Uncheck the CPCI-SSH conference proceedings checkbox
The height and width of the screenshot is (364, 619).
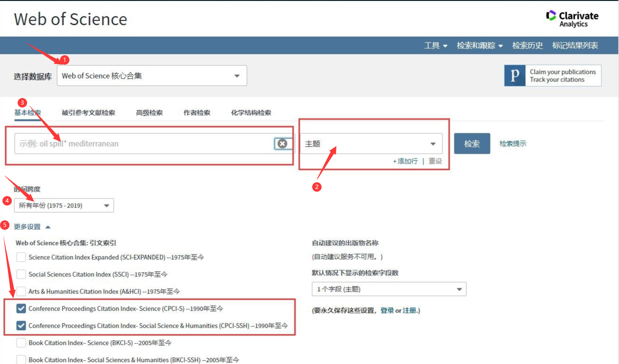[21, 326]
